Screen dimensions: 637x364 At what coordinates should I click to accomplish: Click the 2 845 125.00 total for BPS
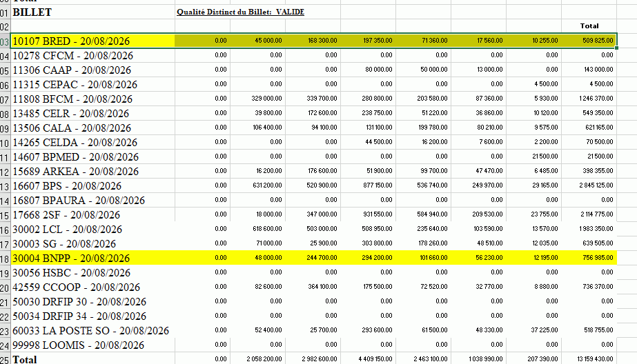pos(596,185)
